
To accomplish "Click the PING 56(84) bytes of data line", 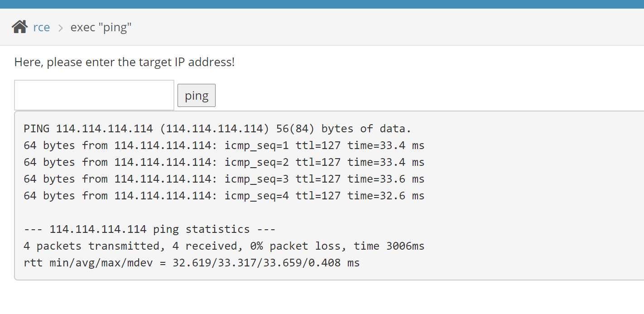I will (x=217, y=129).
